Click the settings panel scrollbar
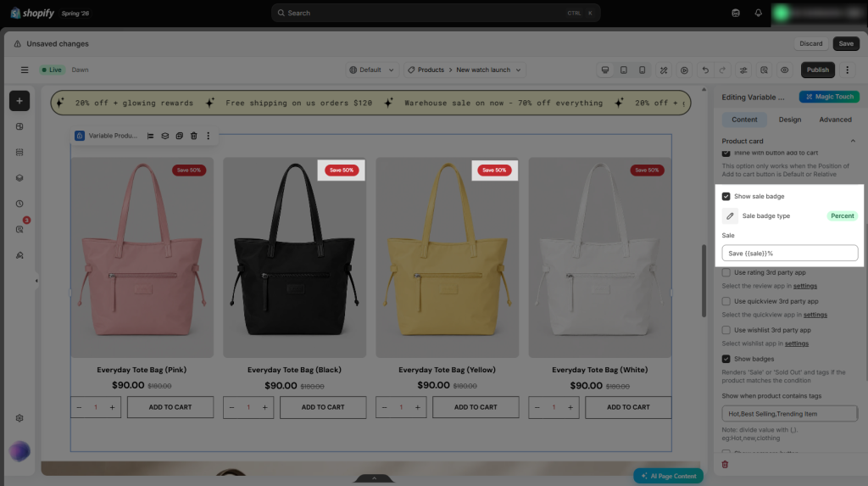This screenshot has height=486, width=868. [x=865, y=303]
